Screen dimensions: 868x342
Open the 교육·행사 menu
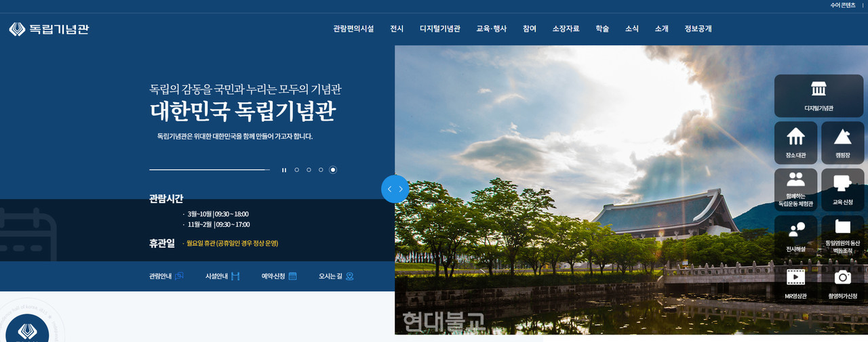pyautogui.click(x=492, y=29)
